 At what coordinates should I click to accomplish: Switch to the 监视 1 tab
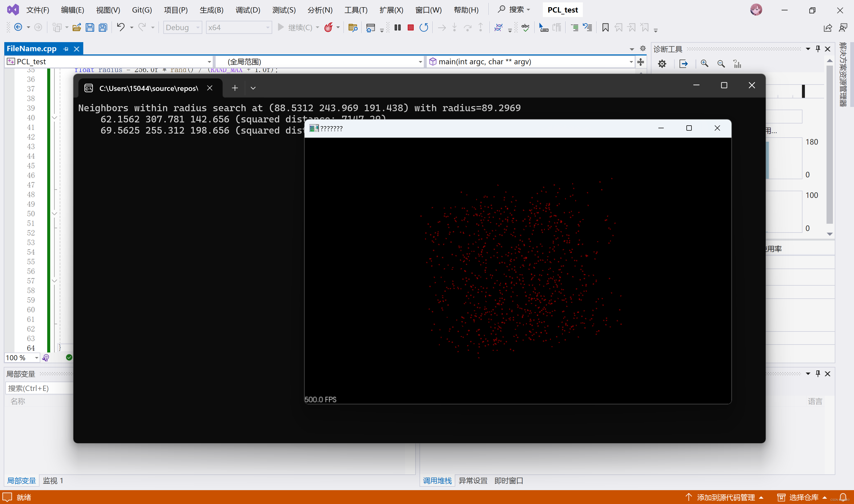[53, 481]
